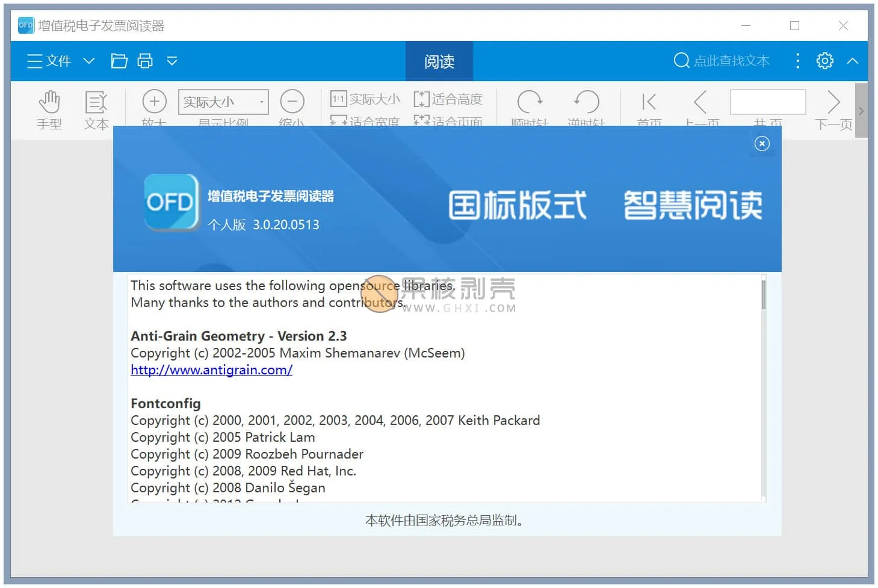Select the text tool (文本)
The width and height of the screenshot is (878, 588).
click(96, 102)
